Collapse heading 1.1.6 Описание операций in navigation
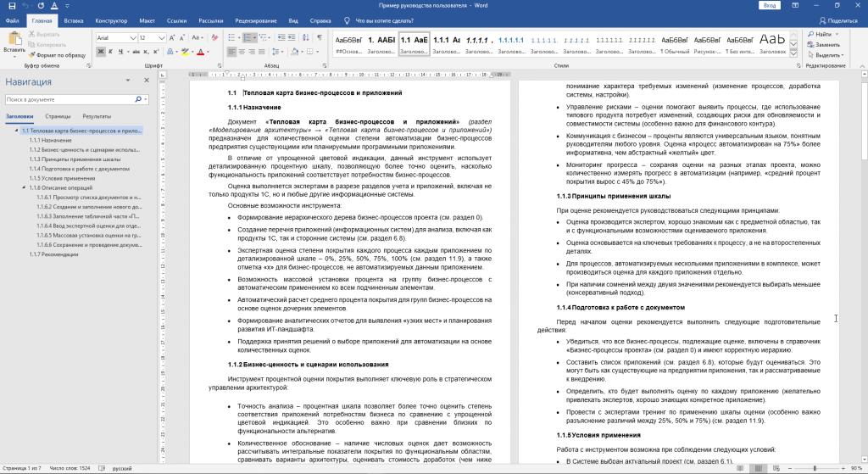868x474 pixels. (24, 187)
